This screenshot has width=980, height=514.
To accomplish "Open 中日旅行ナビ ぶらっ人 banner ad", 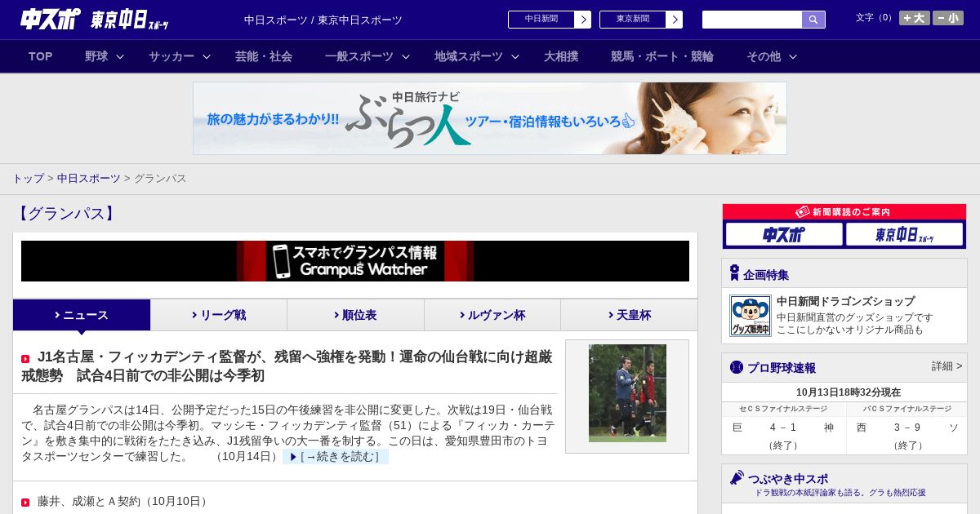I will point(490,118).
